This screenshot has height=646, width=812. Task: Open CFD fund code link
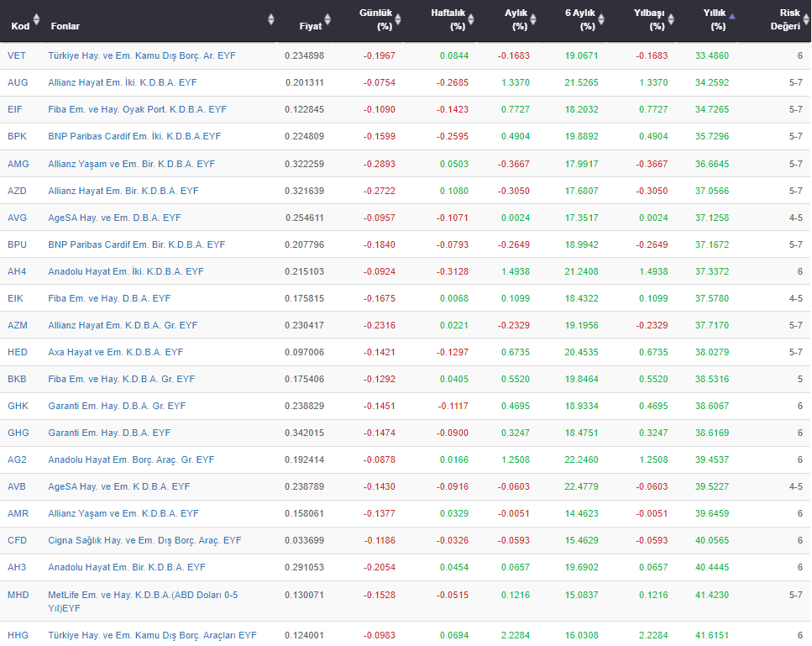[x=17, y=541]
